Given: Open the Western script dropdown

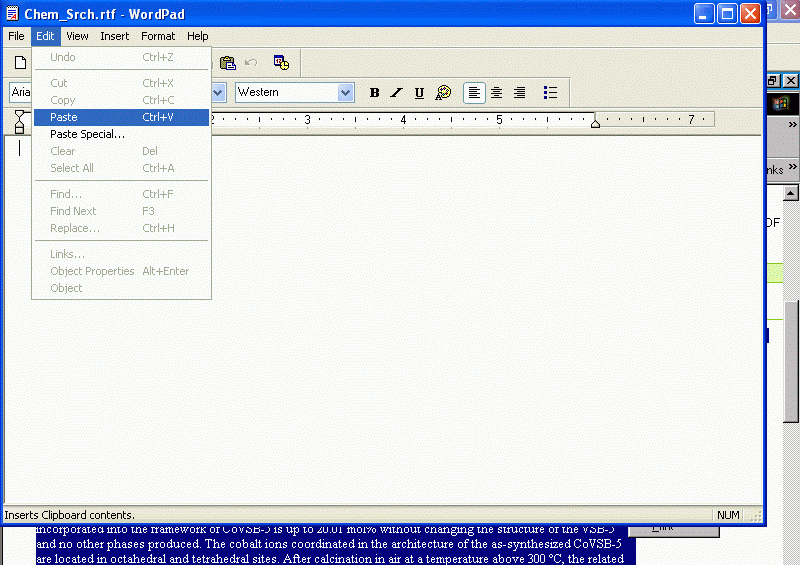Looking at the screenshot, I should (x=345, y=93).
